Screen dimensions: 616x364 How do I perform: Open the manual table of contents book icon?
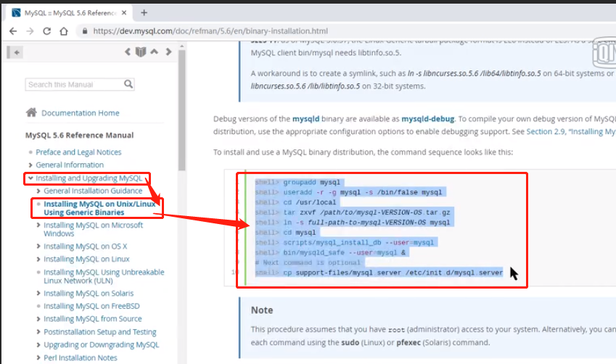pyautogui.click(x=141, y=51)
